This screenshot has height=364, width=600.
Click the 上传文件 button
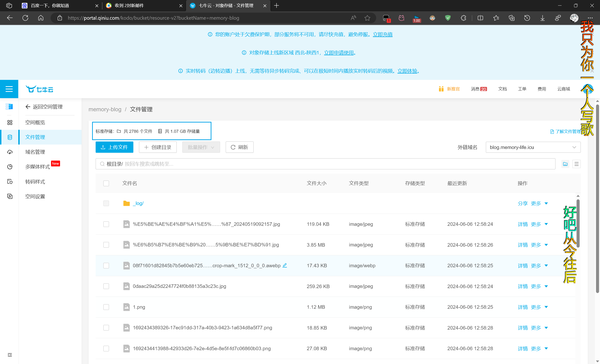click(x=114, y=147)
